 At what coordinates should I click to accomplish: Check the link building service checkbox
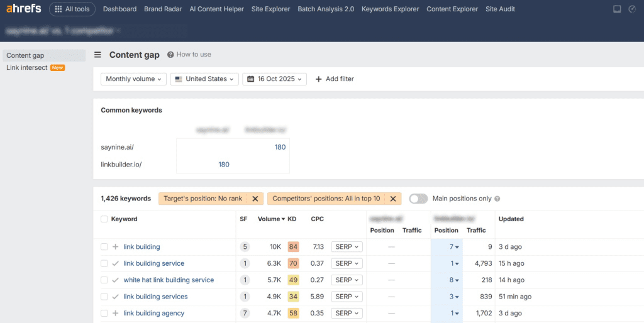[x=104, y=263]
